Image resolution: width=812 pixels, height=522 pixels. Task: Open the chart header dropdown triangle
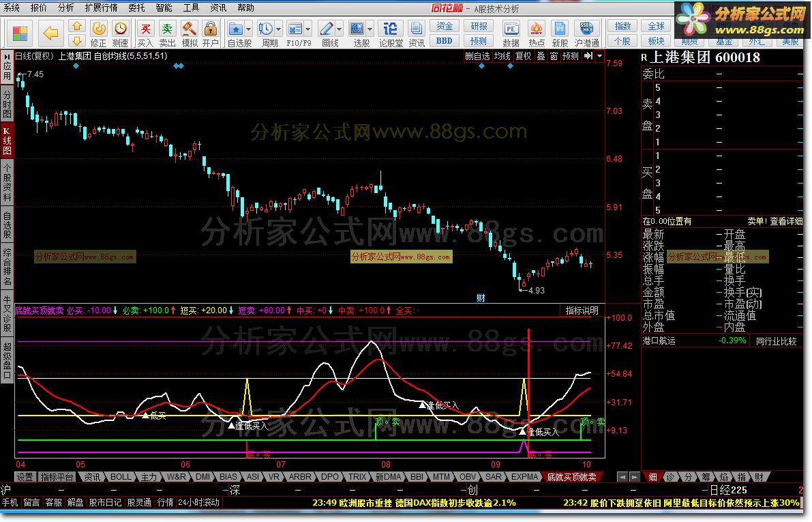pos(600,55)
